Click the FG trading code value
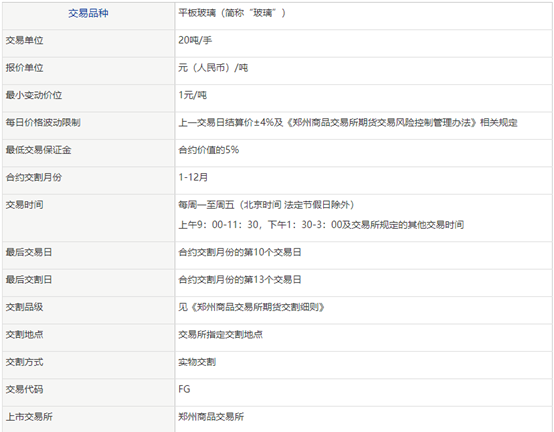Image resolution: width=554 pixels, height=432 pixels. pyautogui.click(x=184, y=389)
